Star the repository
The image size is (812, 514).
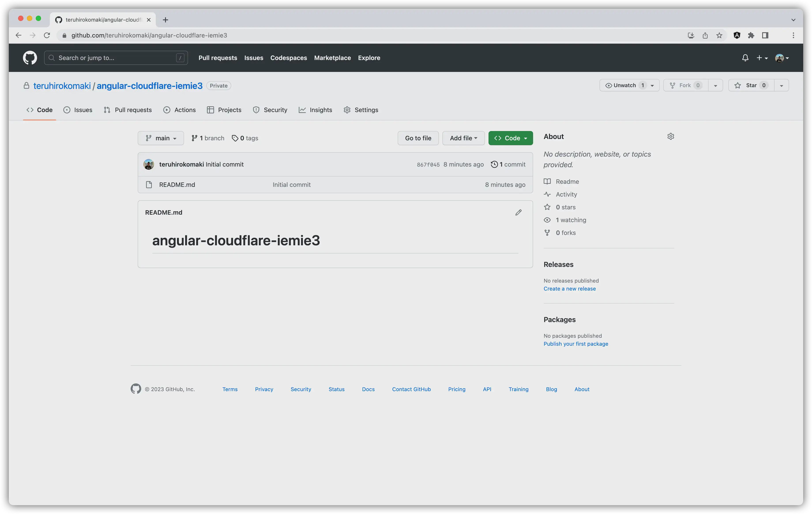coord(751,85)
